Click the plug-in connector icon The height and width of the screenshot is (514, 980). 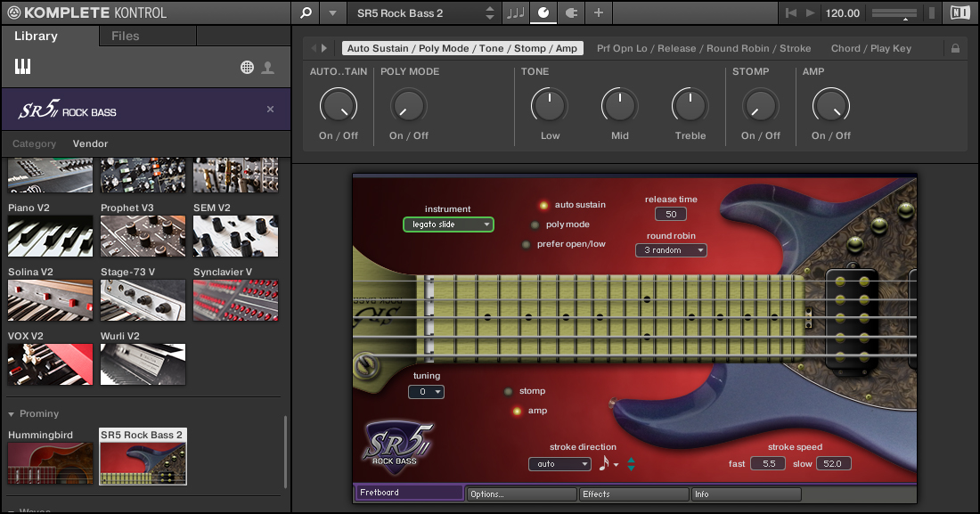[571, 12]
